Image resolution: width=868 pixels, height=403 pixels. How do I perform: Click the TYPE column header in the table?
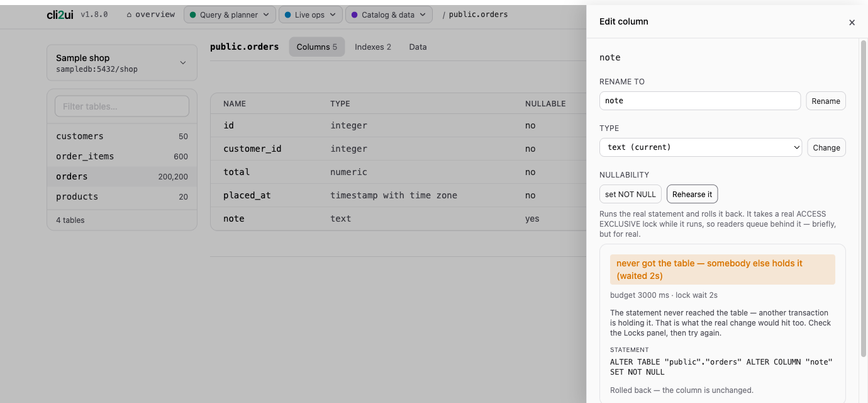[340, 103]
